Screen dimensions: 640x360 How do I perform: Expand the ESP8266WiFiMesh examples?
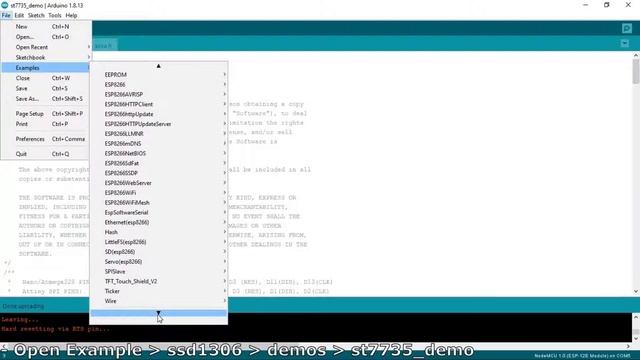tap(159, 202)
